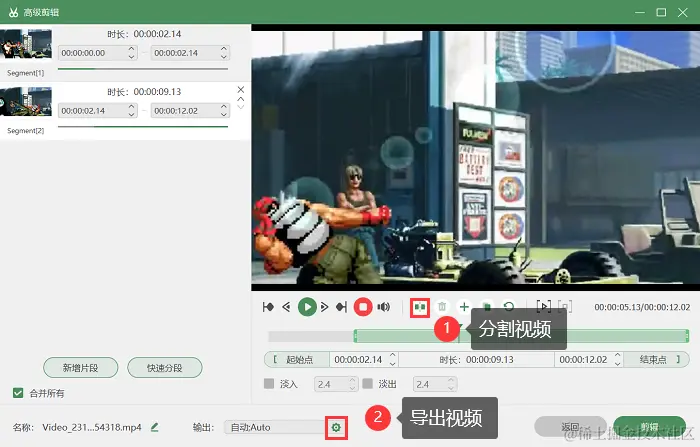Click the 快速分段 button
The image size is (700, 447).
tap(165, 368)
